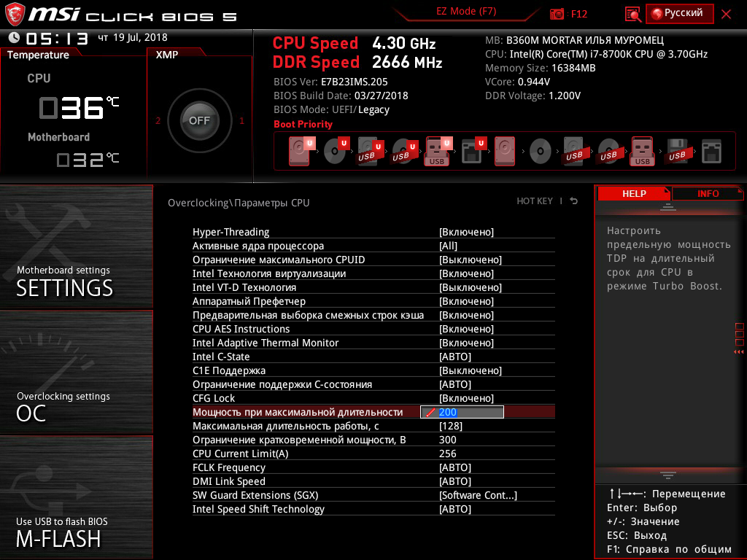Click the Temperature panel header
This screenshot has width=747, height=560.
(38, 55)
